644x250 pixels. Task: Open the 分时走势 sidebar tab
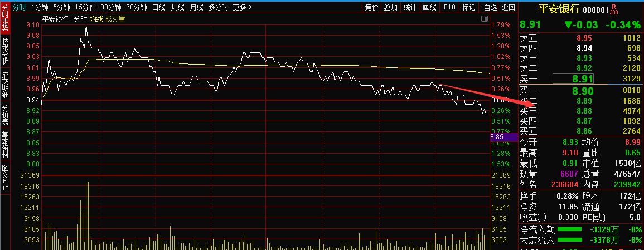pyautogui.click(x=5, y=18)
